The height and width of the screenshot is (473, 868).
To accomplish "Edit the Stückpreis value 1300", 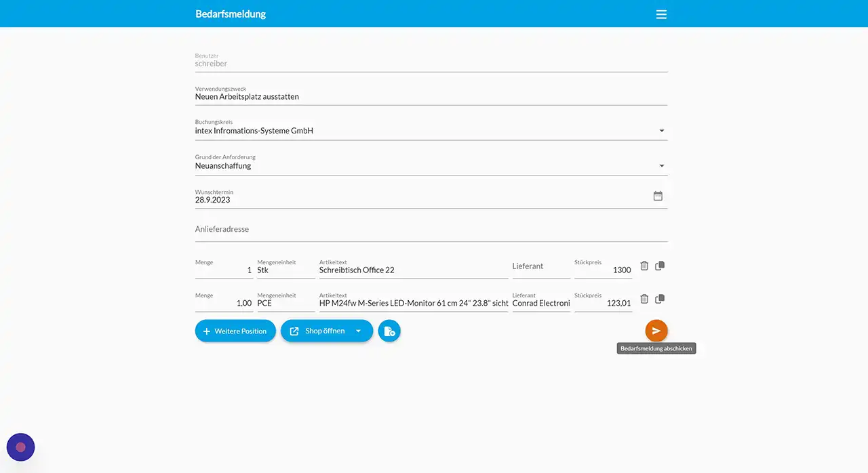I will pyautogui.click(x=603, y=270).
